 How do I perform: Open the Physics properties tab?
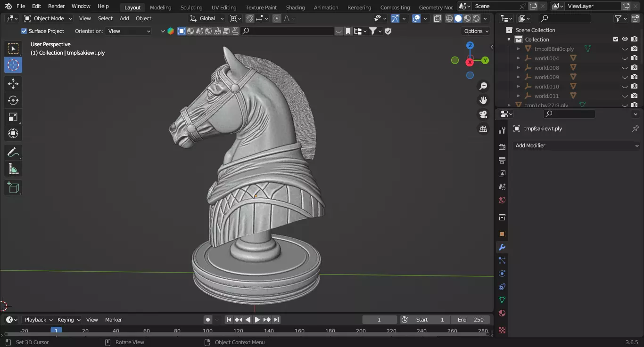pos(502,274)
